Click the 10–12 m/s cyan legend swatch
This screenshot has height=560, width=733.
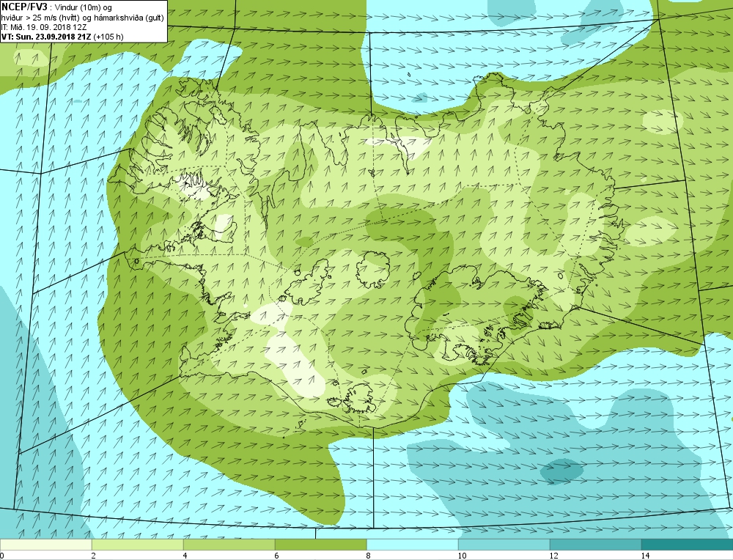(504, 545)
